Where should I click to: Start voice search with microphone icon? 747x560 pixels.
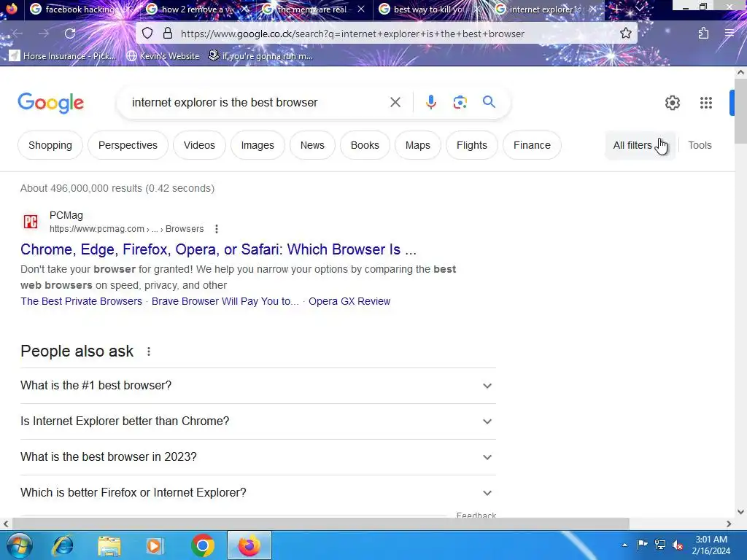tap(430, 102)
